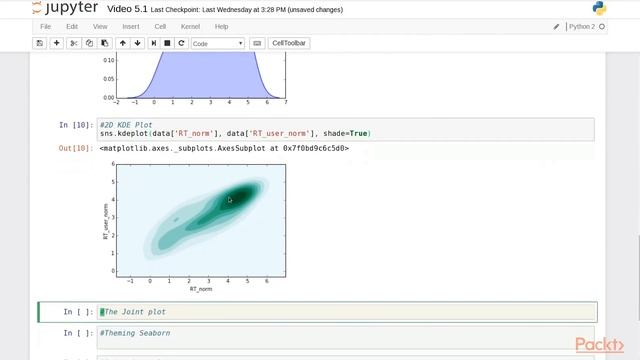Image resolution: width=640 pixels, height=360 pixels.
Task: Open the File menu
Action: click(x=46, y=27)
